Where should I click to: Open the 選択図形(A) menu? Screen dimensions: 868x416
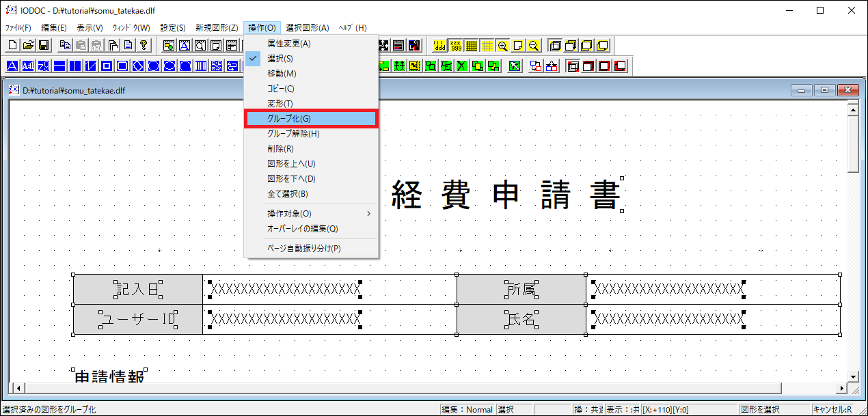click(308, 28)
